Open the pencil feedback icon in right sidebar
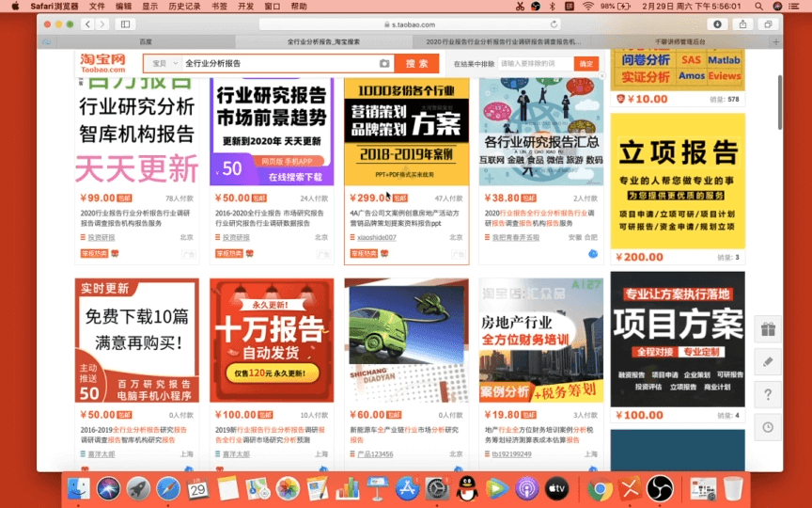The height and width of the screenshot is (508, 812). pos(768,362)
